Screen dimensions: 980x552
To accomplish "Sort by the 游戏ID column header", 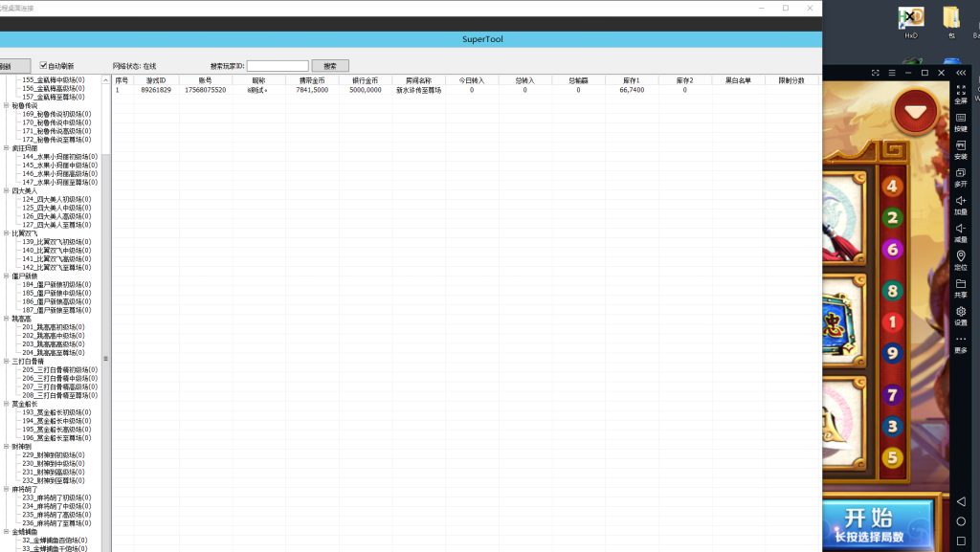I will pos(156,80).
